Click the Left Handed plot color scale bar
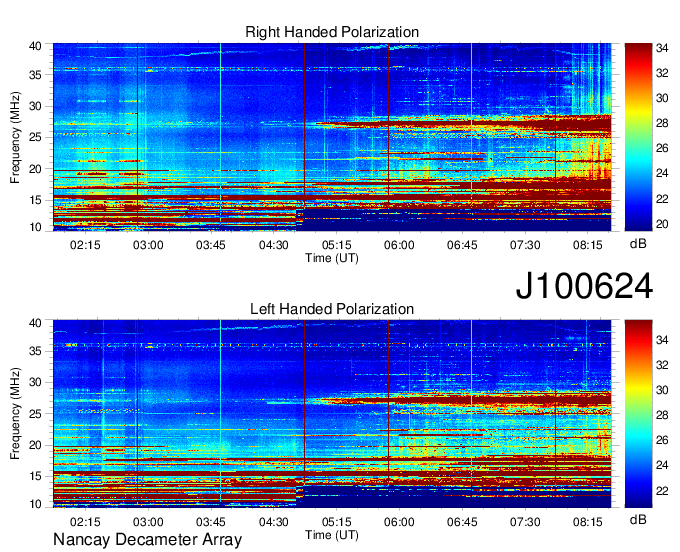 point(638,414)
